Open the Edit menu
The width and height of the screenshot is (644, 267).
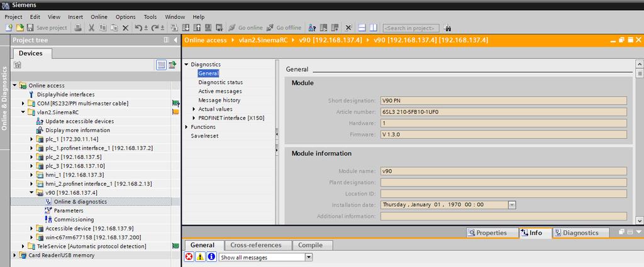35,17
